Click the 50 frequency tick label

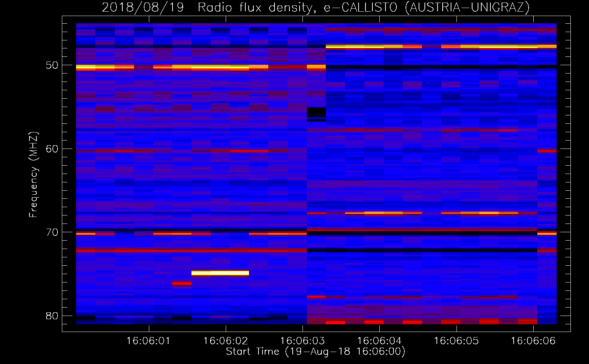[52, 65]
